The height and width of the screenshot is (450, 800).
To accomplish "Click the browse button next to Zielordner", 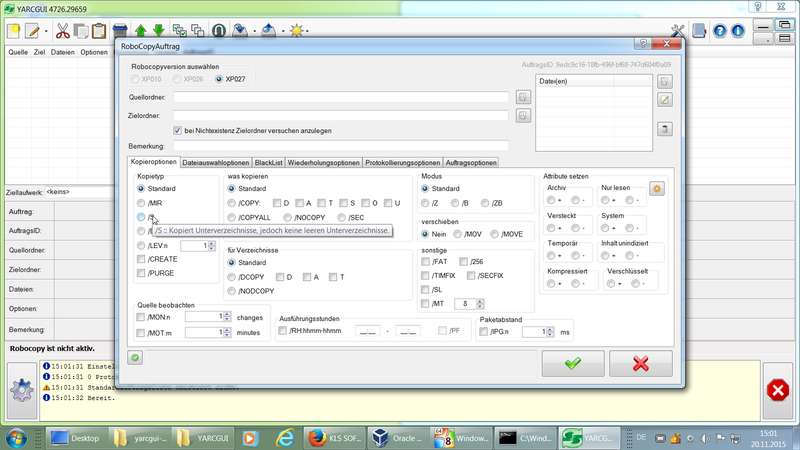I will (x=522, y=116).
